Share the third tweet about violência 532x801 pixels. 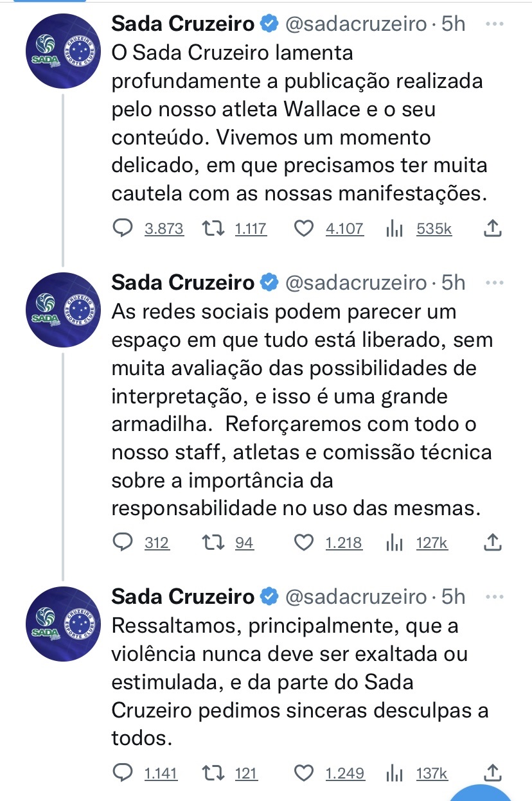coord(492,773)
